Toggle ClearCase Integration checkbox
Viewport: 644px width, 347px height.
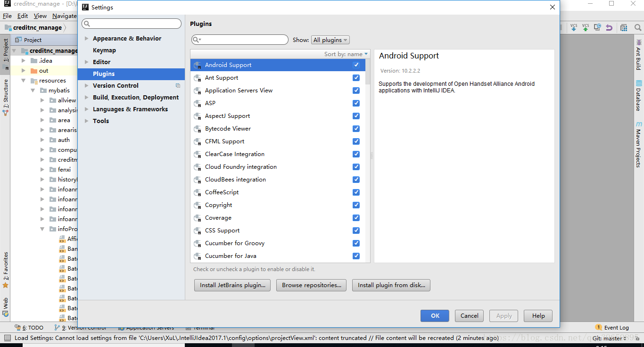tap(356, 154)
